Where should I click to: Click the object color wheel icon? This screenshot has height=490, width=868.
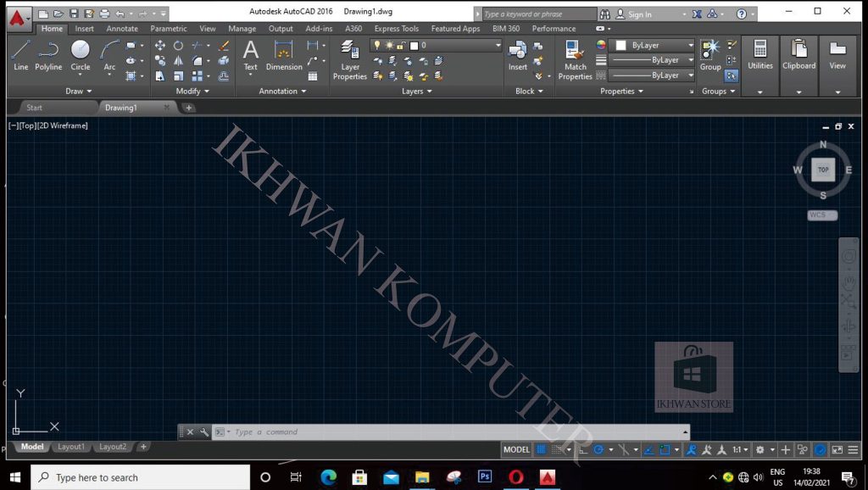601,45
